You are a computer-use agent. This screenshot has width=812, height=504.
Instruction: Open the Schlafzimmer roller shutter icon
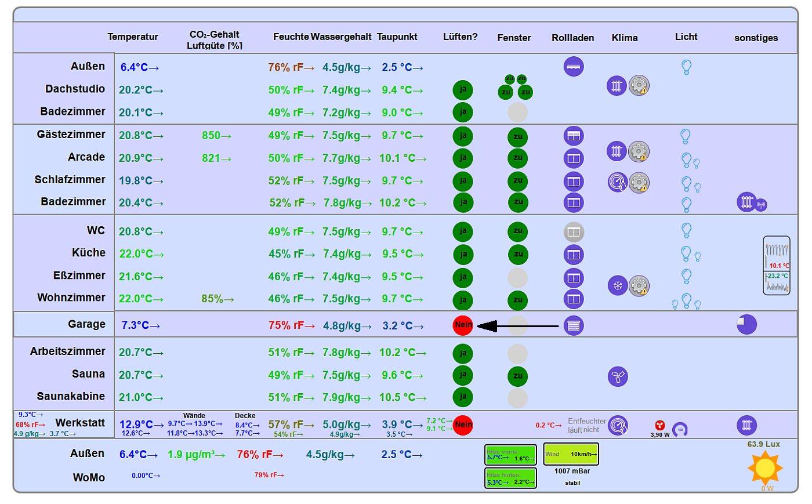(574, 182)
